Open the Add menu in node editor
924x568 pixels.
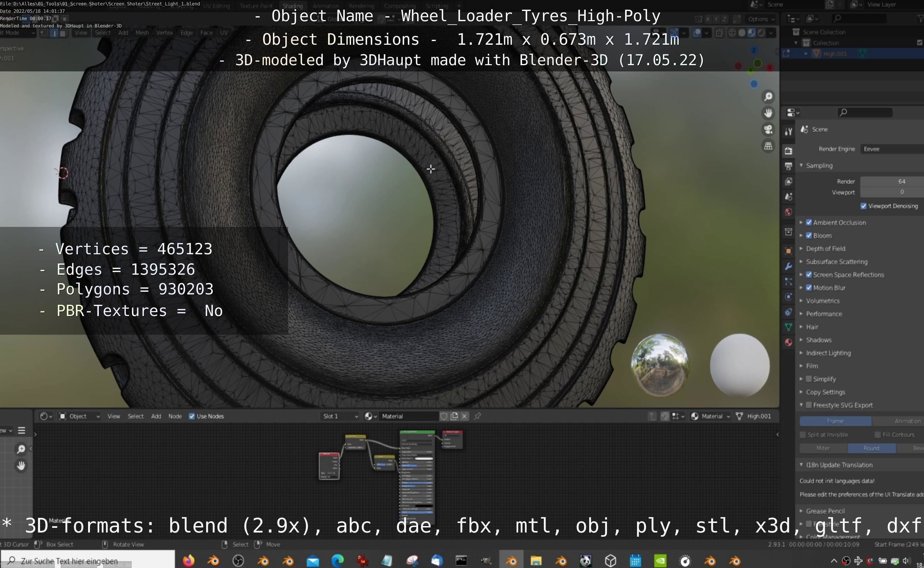coord(156,416)
